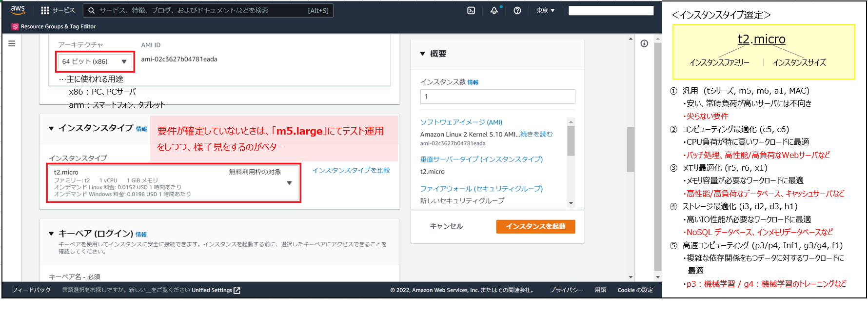The width and height of the screenshot is (868, 316).
Task: Launch the CloudShell terminal icon
Action: click(471, 10)
